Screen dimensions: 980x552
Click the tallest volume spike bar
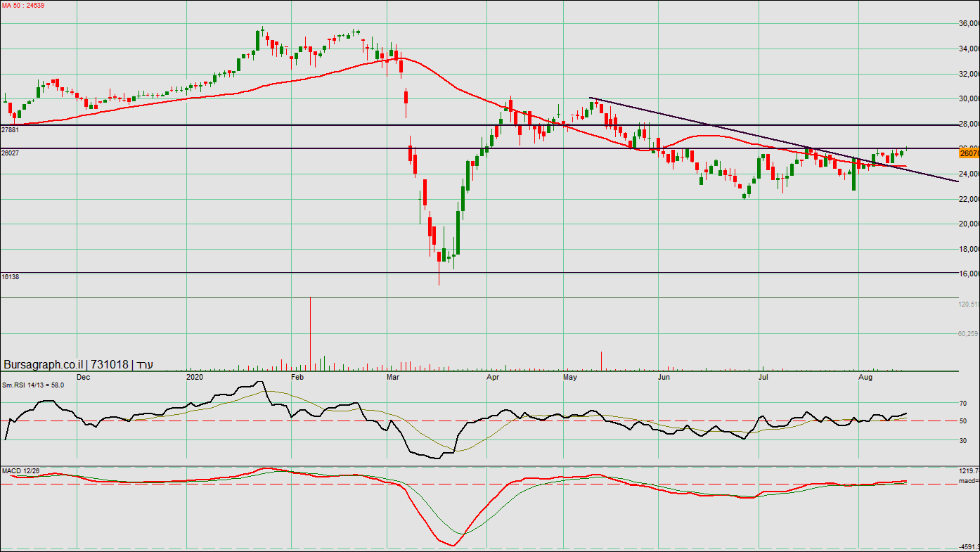(x=310, y=334)
